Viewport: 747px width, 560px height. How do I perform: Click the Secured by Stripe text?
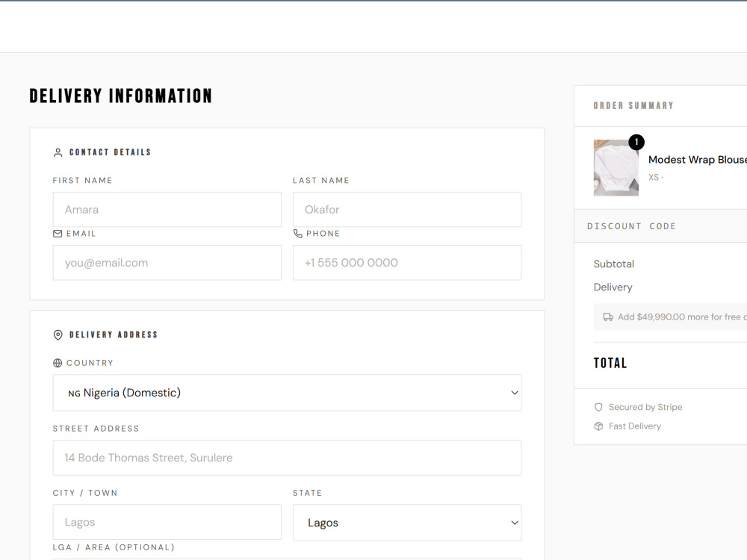(x=645, y=407)
